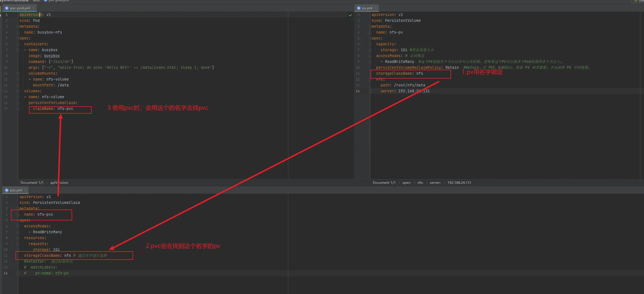Click line number 11 in pvc.yml gutter

click(6, 256)
